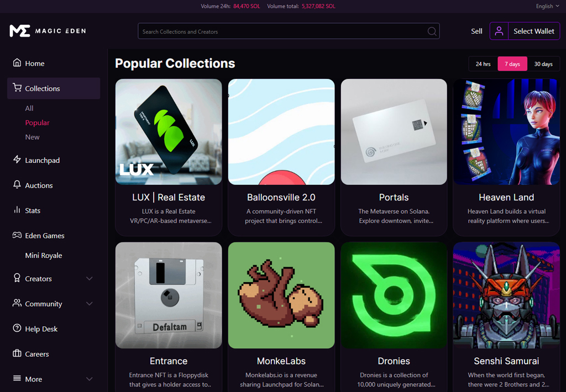The width and height of the screenshot is (566, 392).
Task: Click the Help Desk sidebar label
Action: coord(41,329)
